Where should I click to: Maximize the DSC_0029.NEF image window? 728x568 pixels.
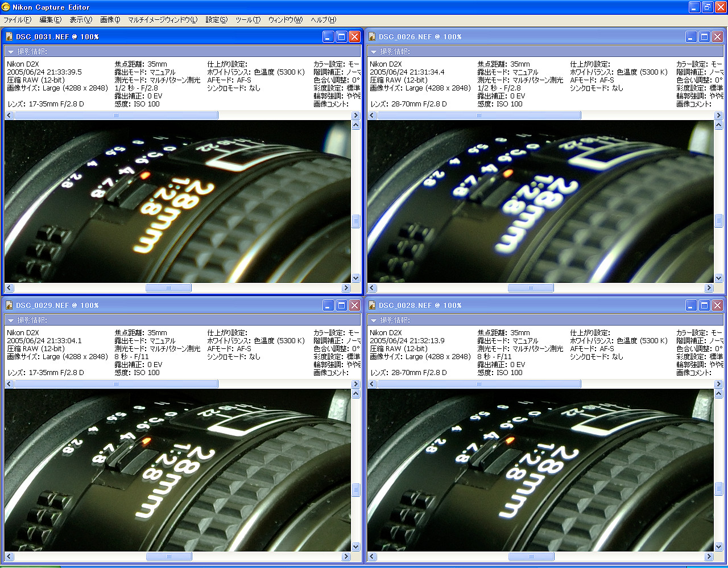tap(341, 305)
